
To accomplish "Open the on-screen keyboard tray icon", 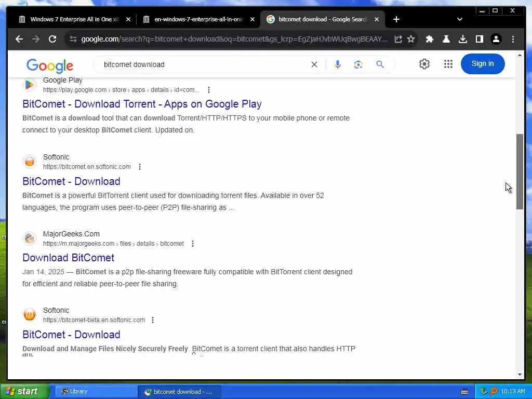I will click(x=464, y=392).
